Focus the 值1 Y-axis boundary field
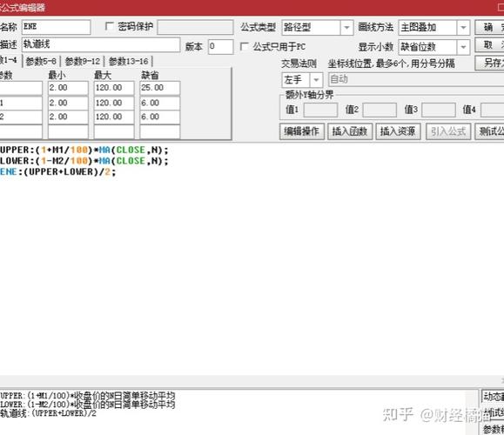504x435 pixels. [x=320, y=110]
